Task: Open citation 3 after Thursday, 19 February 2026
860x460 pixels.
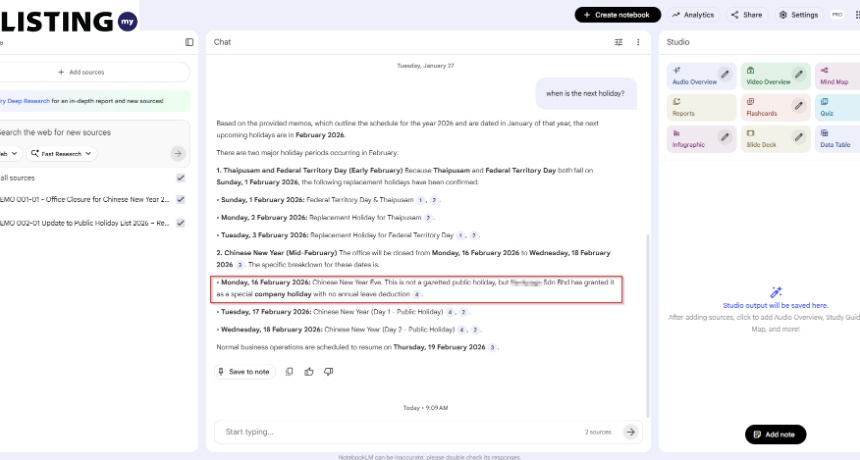Action: point(492,348)
